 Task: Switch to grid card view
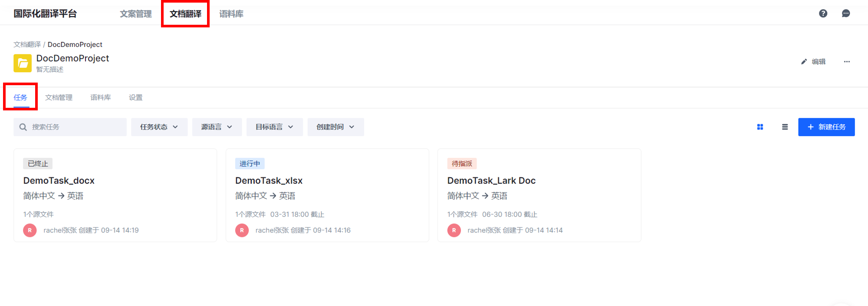(760, 127)
